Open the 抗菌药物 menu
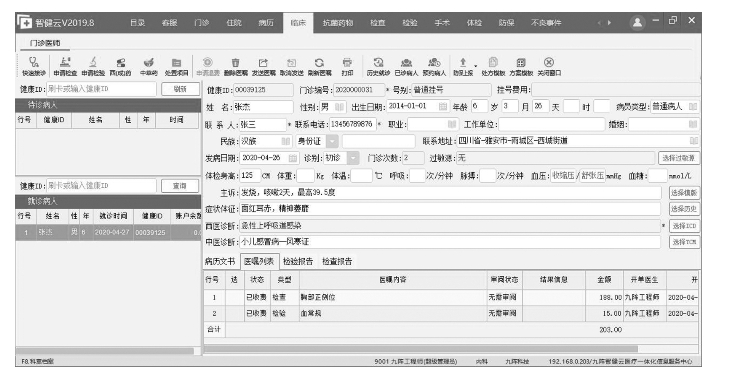729x372 pixels. coord(338,23)
